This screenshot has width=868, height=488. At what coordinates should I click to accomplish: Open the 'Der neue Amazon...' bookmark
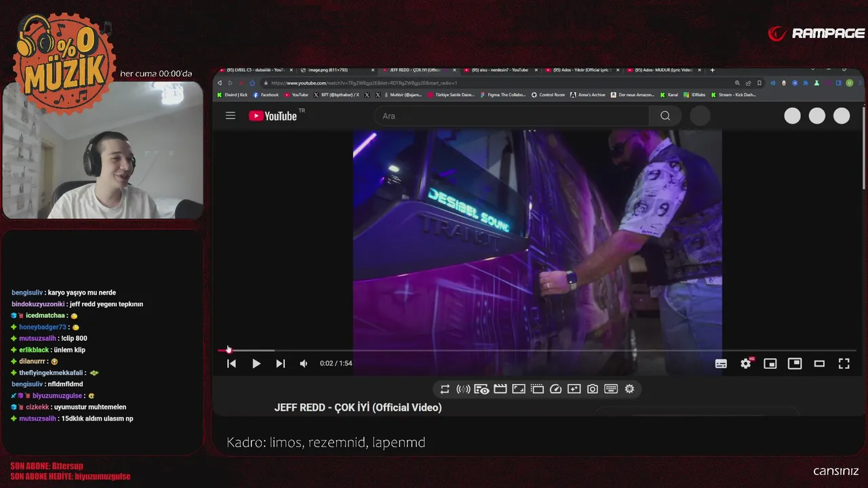click(633, 95)
